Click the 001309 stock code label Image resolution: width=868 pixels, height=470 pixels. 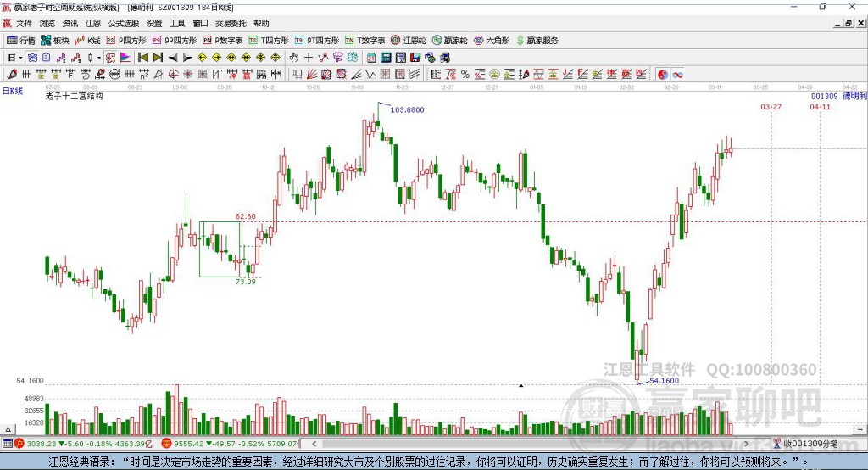[x=824, y=97]
